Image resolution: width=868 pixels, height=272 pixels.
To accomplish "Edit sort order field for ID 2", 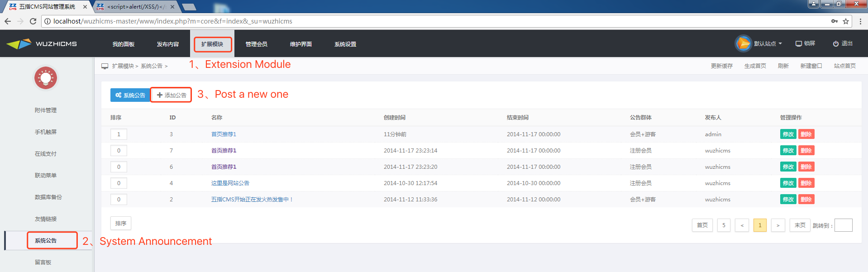I will coord(119,200).
